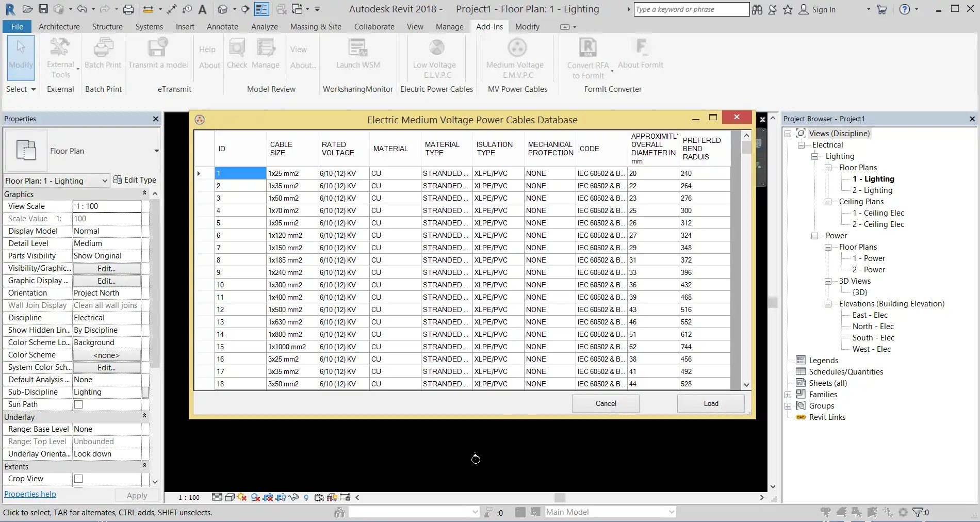Click the Low Voltage E.L.V.P.C icon
Image resolution: width=980 pixels, height=522 pixels.
[x=436, y=48]
